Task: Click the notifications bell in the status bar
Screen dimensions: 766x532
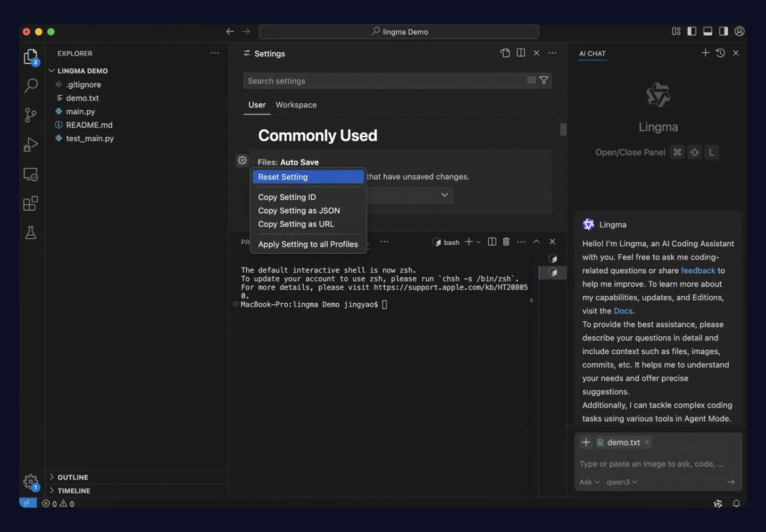Action: point(737,503)
